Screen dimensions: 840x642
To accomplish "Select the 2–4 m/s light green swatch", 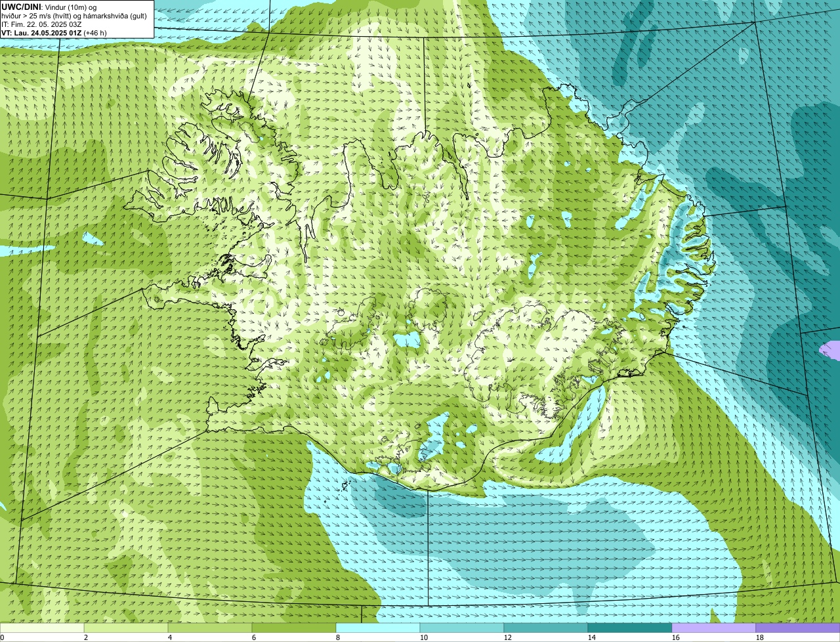I will (x=126, y=628).
